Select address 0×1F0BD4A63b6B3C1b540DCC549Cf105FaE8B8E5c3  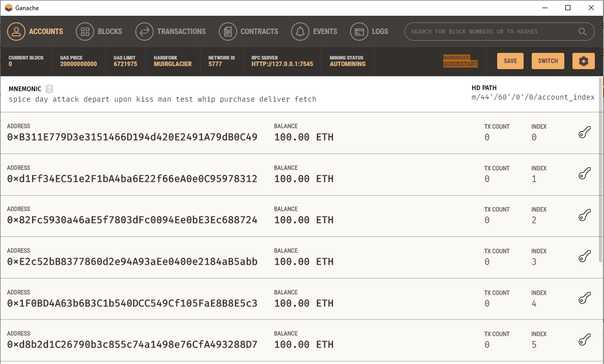click(132, 303)
